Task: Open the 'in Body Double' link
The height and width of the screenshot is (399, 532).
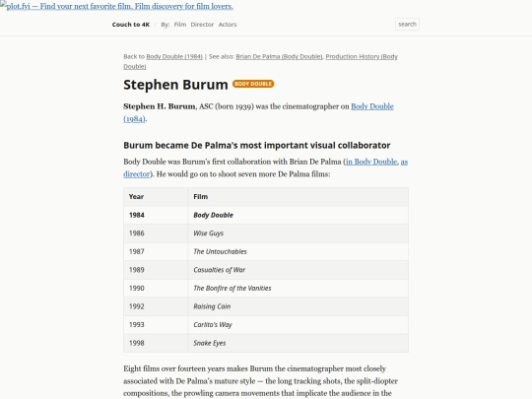Action: point(371,162)
